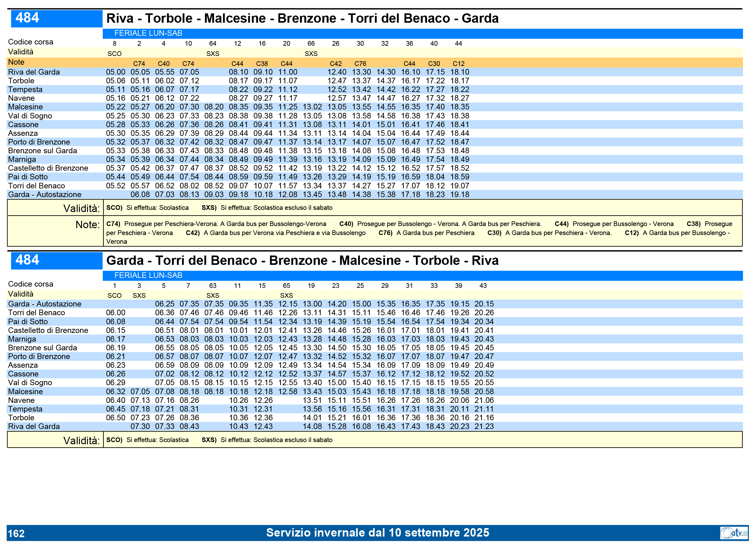The image size is (756, 544).
Task: Click the Riva - Torbole - Garda route title
Action: (x=302, y=18)
